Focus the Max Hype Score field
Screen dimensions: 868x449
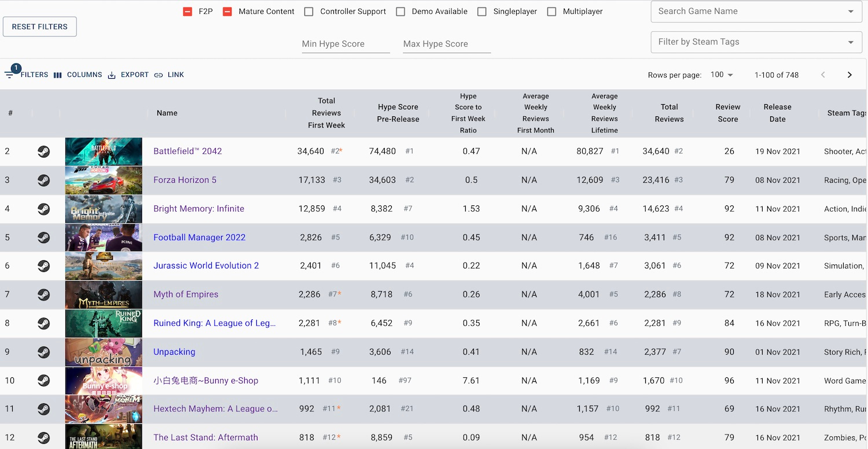(x=447, y=44)
